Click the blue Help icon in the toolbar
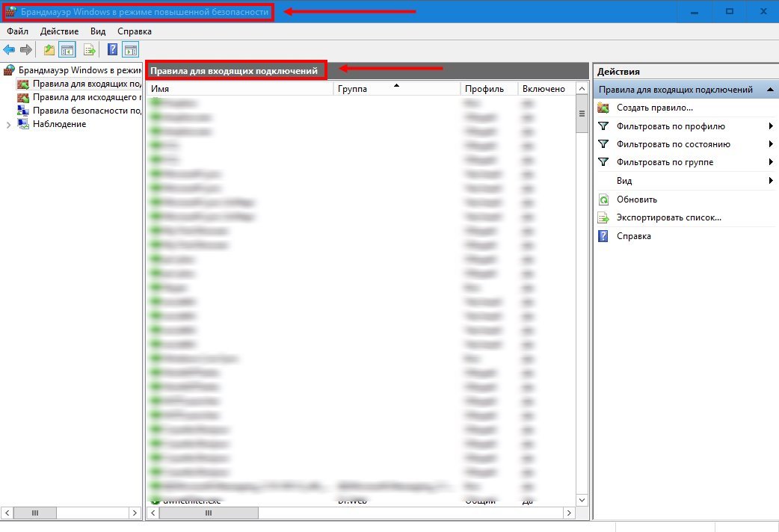Screen dimensions: 779x532 pos(112,50)
